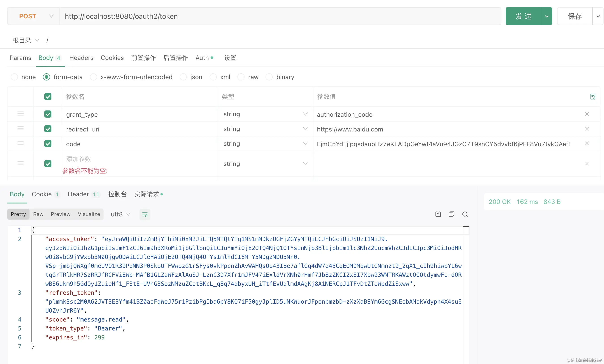Viewport: 604px width, 364px height.
Task: Switch response view to Raw
Action: click(x=38, y=214)
